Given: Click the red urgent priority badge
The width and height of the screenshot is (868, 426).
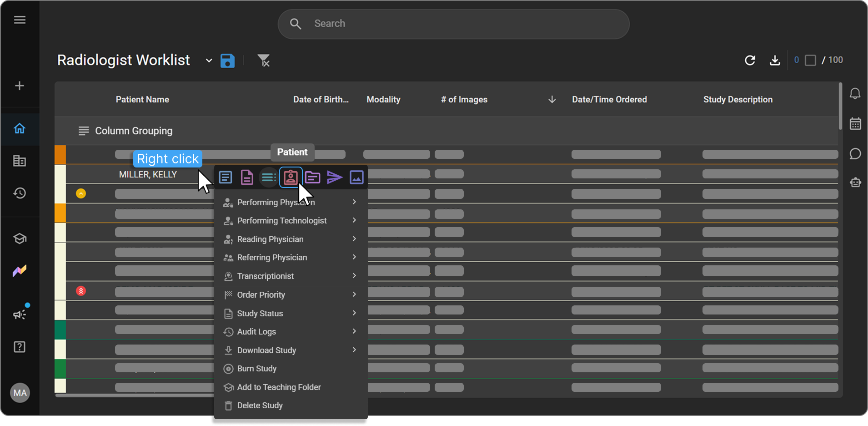Looking at the screenshot, I should [81, 291].
